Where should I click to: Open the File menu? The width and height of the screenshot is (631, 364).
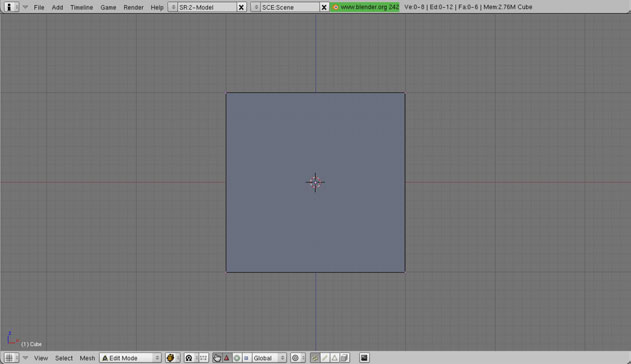[39, 7]
